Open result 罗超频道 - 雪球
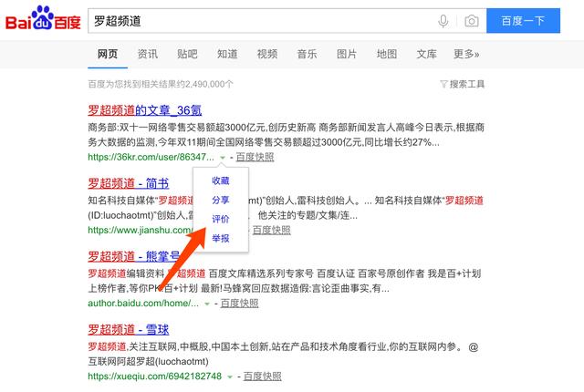This screenshot has width=584, height=392. coord(128,329)
